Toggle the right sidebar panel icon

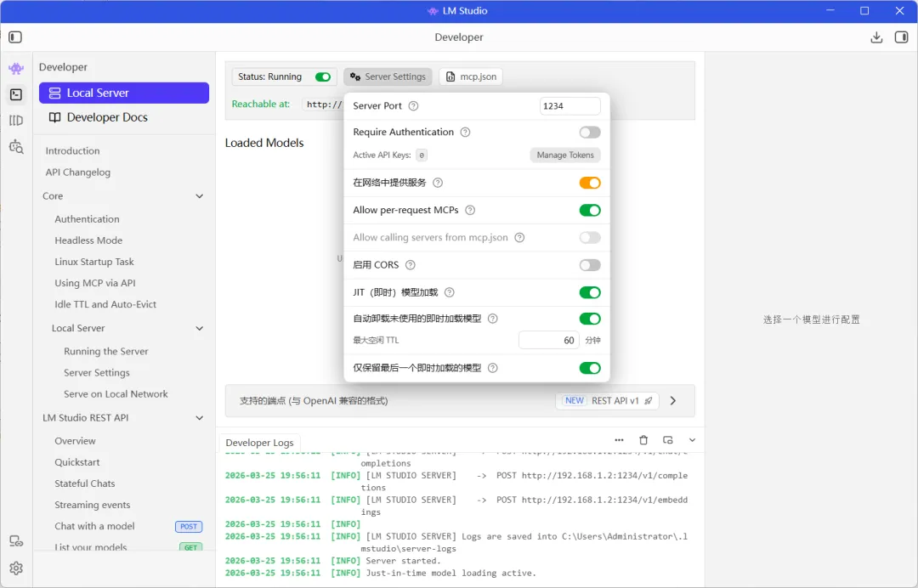coord(902,37)
